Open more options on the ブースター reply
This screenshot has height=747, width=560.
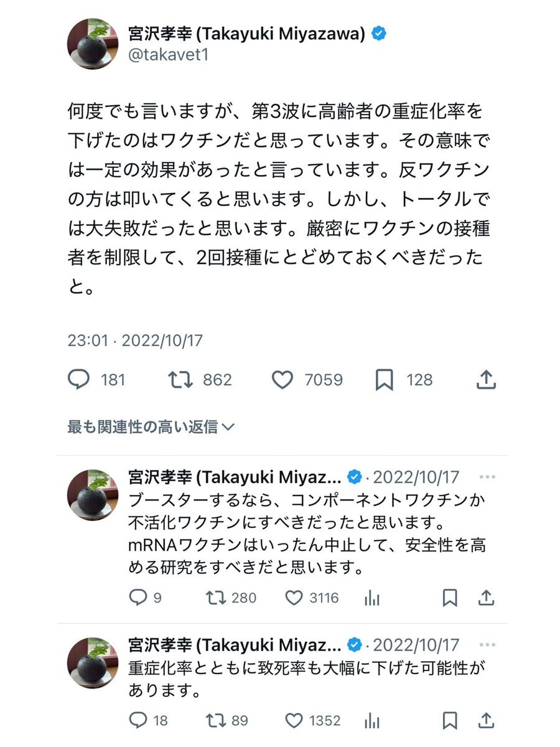click(x=487, y=477)
